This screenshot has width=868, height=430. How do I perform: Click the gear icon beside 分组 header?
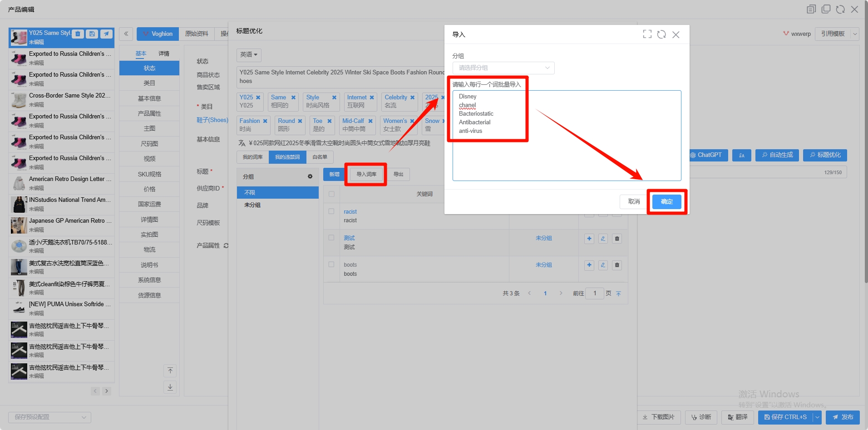pos(310,176)
